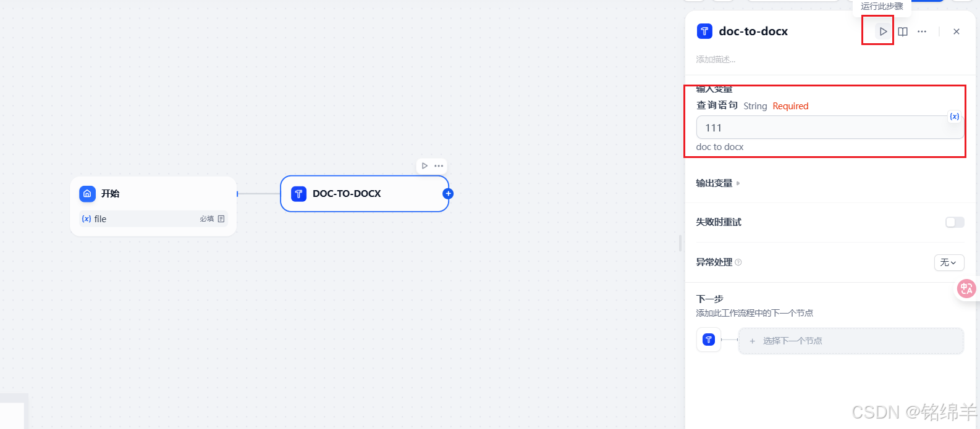Screen dimensions: 980x429
Task: Click the Required label next to String
Action: [790, 106]
